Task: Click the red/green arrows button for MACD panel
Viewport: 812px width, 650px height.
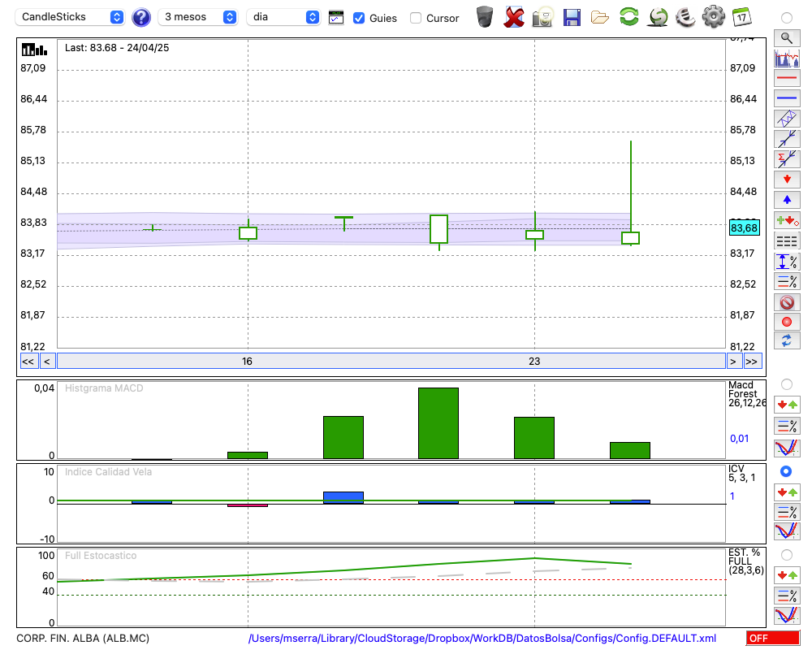Action: click(787, 405)
